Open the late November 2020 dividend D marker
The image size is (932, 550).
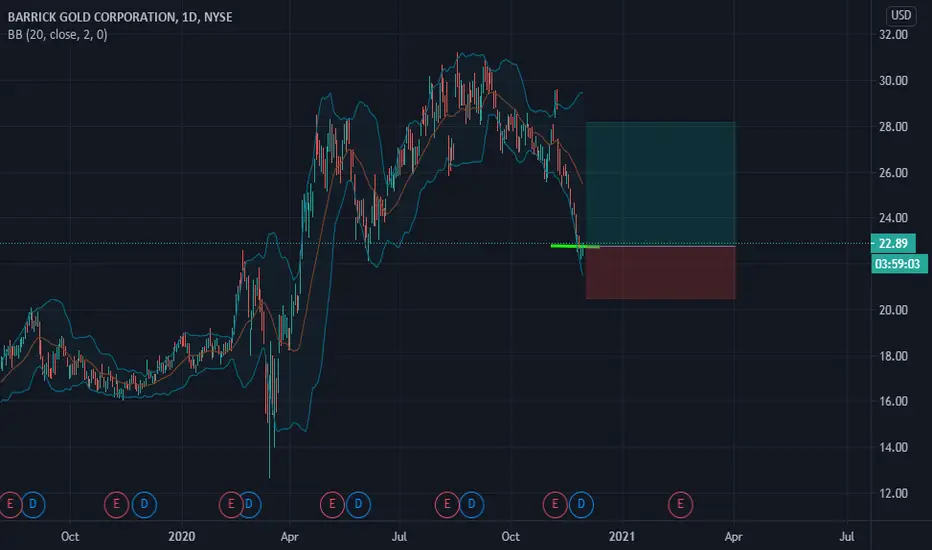tap(581, 505)
